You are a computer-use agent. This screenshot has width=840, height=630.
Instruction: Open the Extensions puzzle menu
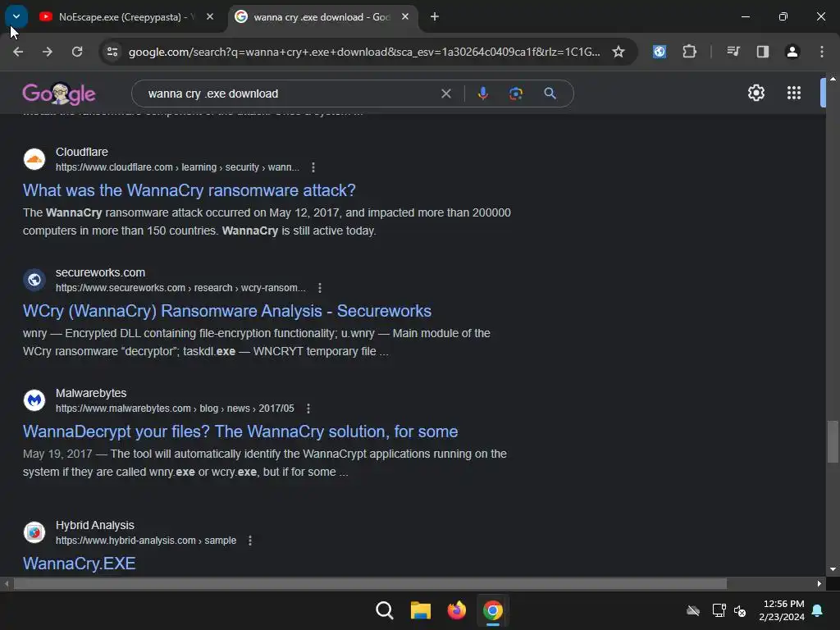point(689,52)
